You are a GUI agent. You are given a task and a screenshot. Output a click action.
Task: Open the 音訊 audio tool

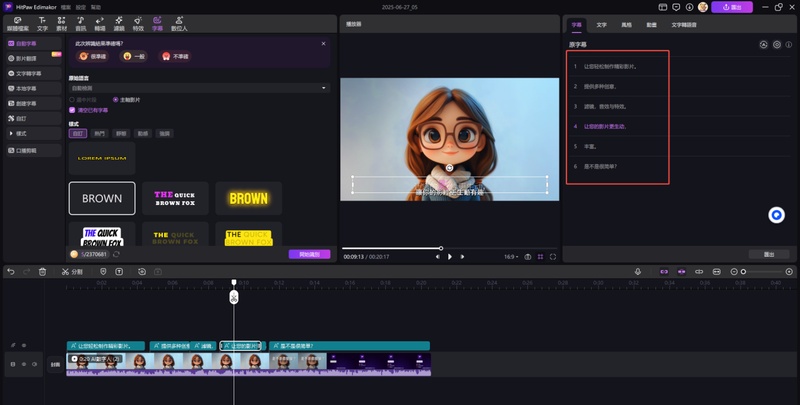[81, 24]
